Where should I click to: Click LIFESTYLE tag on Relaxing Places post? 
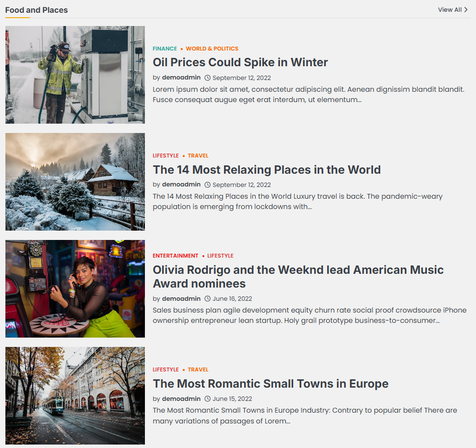tap(166, 156)
